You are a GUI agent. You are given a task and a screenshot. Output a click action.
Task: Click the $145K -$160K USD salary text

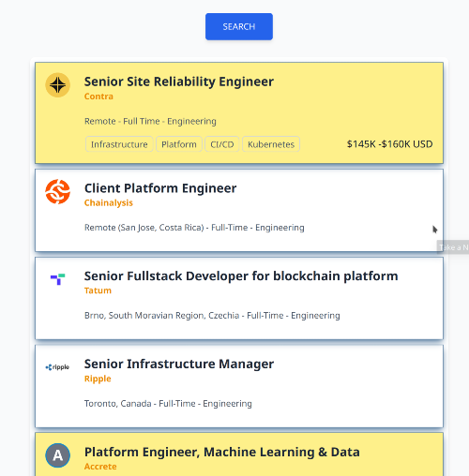click(x=389, y=144)
